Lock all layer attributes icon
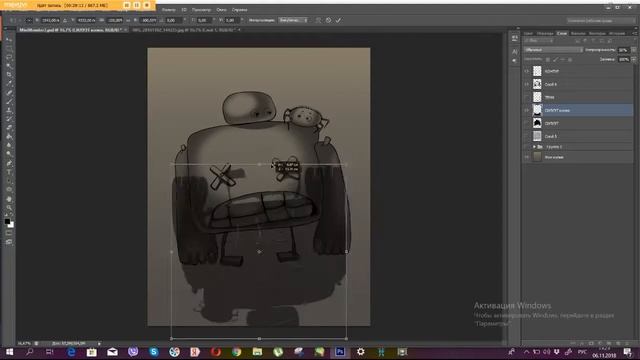 pyautogui.click(x=570, y=60)
